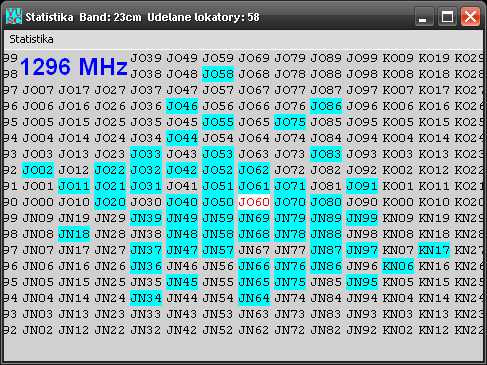Select highlighted locator JN48
The width and height of the screenshot is (487, 365).
[x=182, y=234]
